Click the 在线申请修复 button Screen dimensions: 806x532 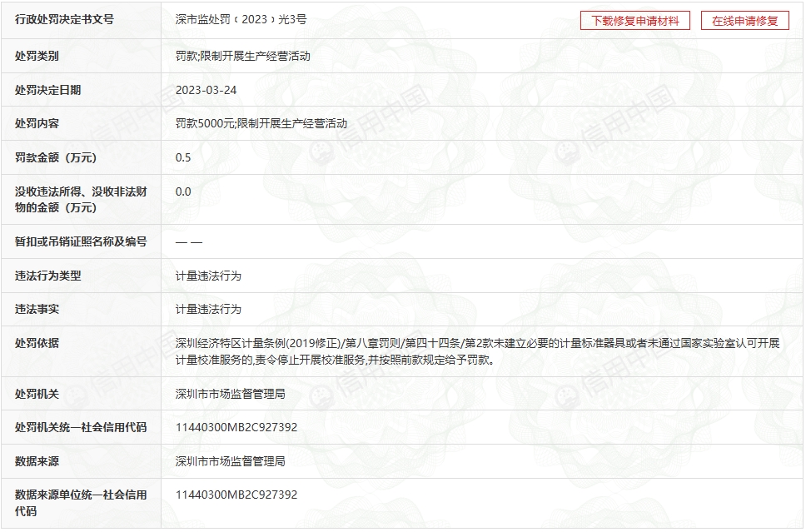coord(744,21)
